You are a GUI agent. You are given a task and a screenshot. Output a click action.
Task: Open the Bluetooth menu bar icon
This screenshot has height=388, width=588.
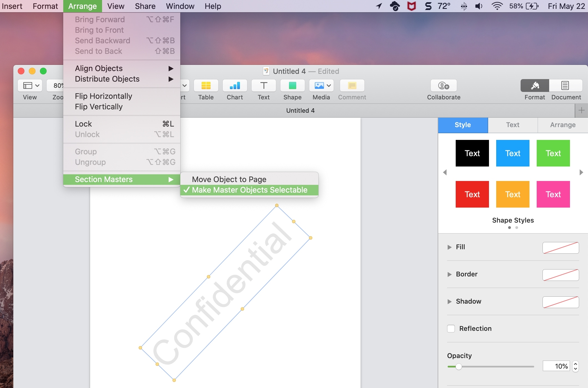pos(464,6)
